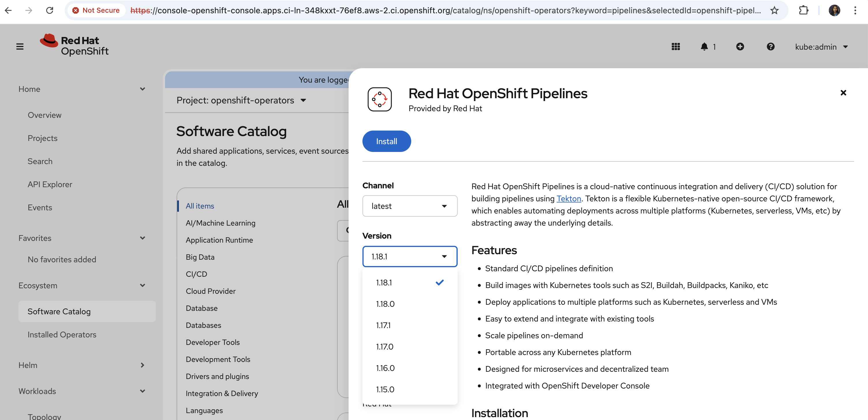Bookmark page with the star icon
The height and width of the screenshot is (420, 868).
pyautogui.click(x=774, y=10)
